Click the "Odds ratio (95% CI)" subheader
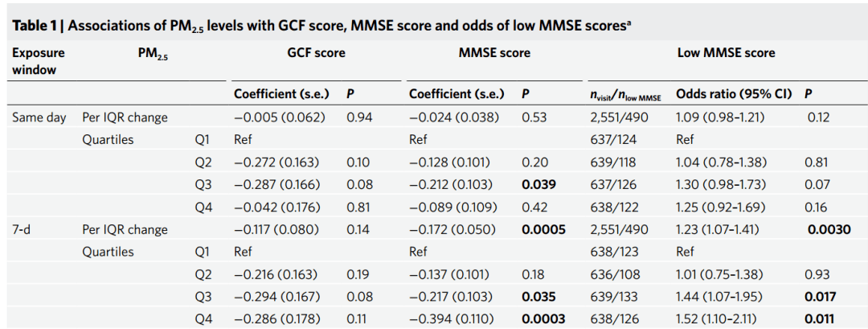868x329 pixels. point(734,94)
